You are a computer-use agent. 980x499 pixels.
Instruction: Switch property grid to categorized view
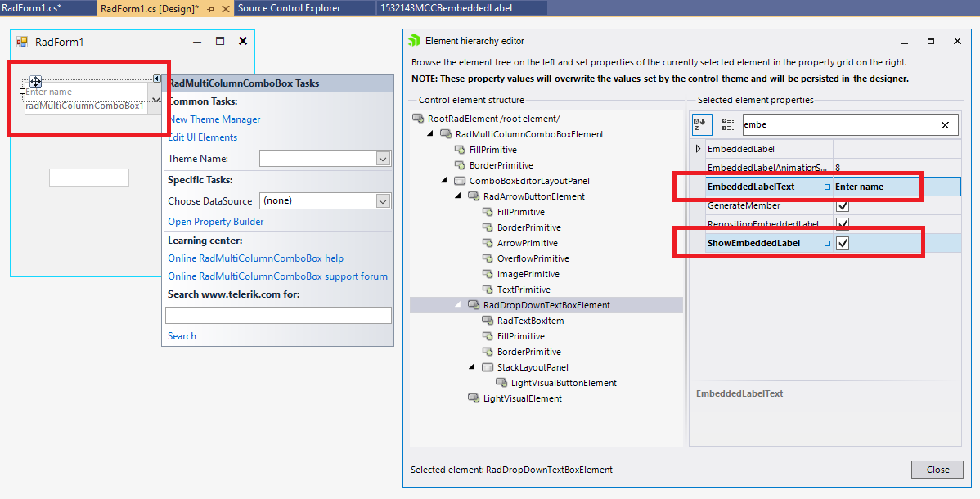pyautogui.click(x=727, y=124)
